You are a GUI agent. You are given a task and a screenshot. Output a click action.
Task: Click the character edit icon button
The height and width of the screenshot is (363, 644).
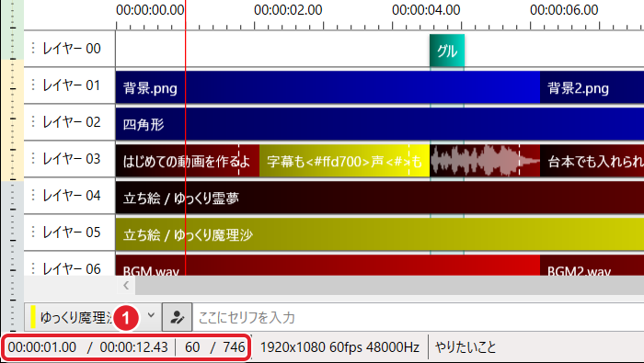click(177, 317)
